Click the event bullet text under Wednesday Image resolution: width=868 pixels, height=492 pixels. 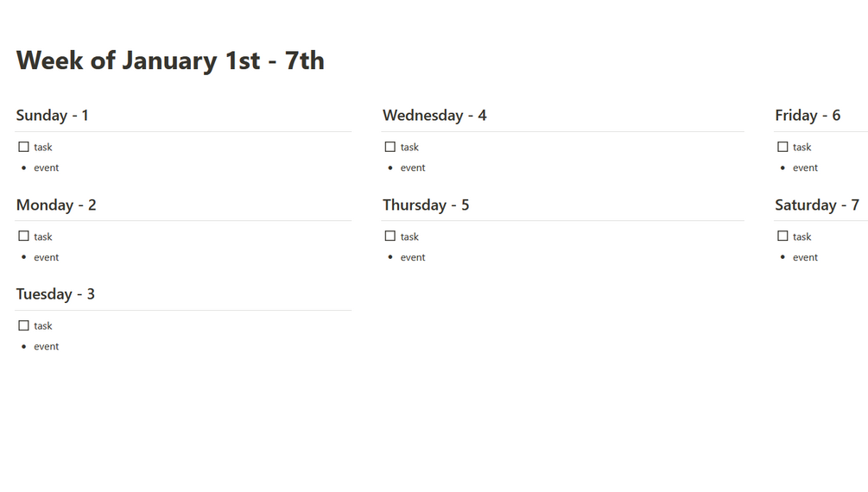[x=413, y=167]
